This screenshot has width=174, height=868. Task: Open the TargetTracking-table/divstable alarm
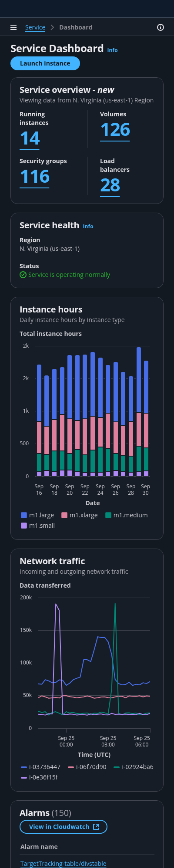tap(64, 864)
